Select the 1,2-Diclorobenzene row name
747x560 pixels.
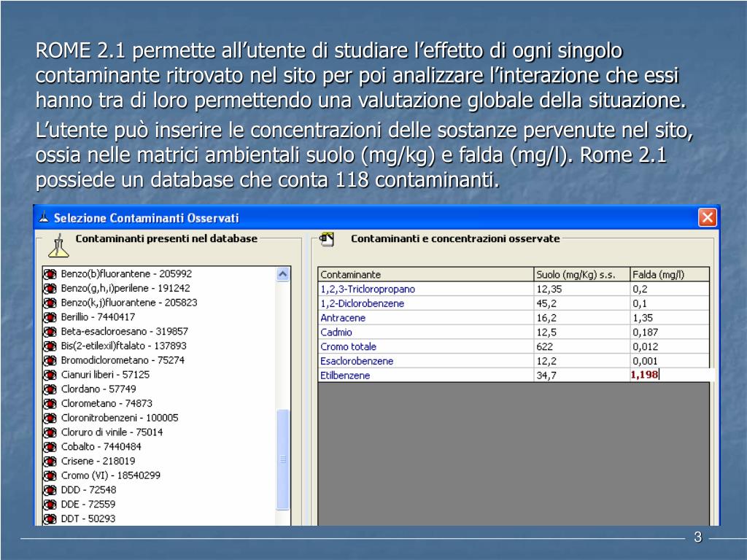pos(362,303)
